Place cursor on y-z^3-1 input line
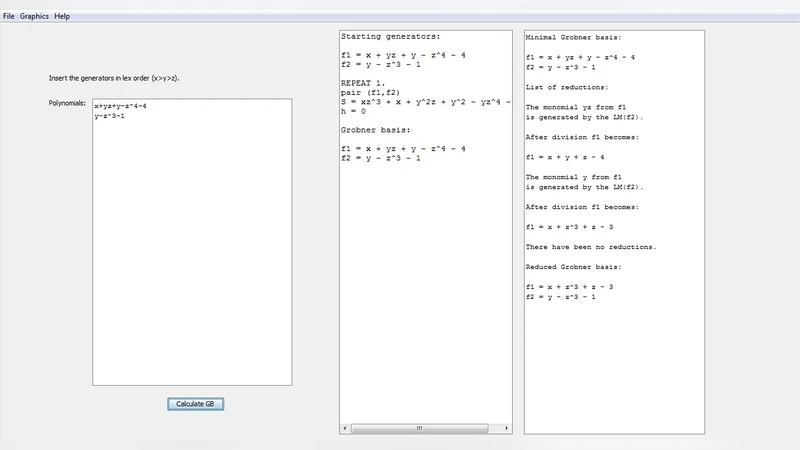The height and width of the screenshot is (450, 800). click(x=109, y=115)
